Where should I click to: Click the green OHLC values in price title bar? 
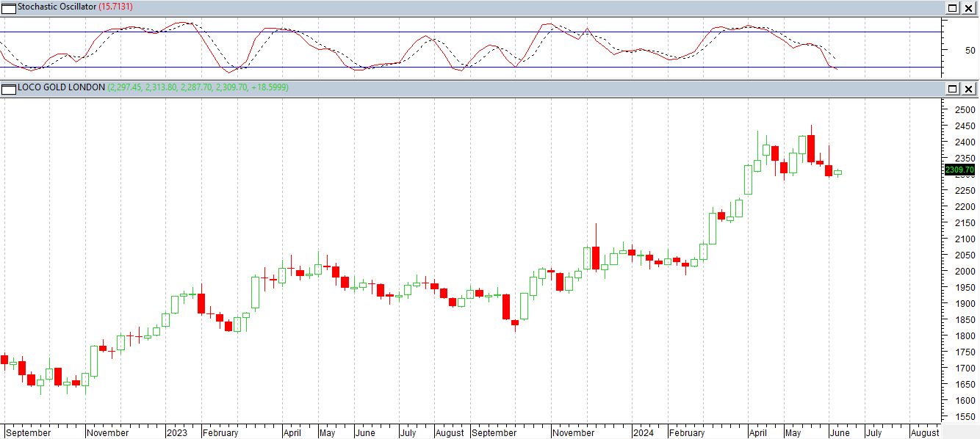[198, 87]
